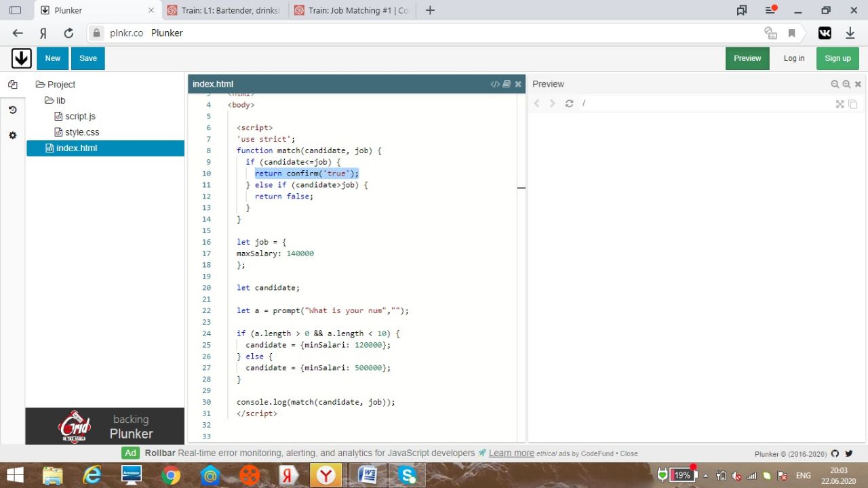
Task: Open the settings gear in sidebar
Action: (x=12, y=136)
